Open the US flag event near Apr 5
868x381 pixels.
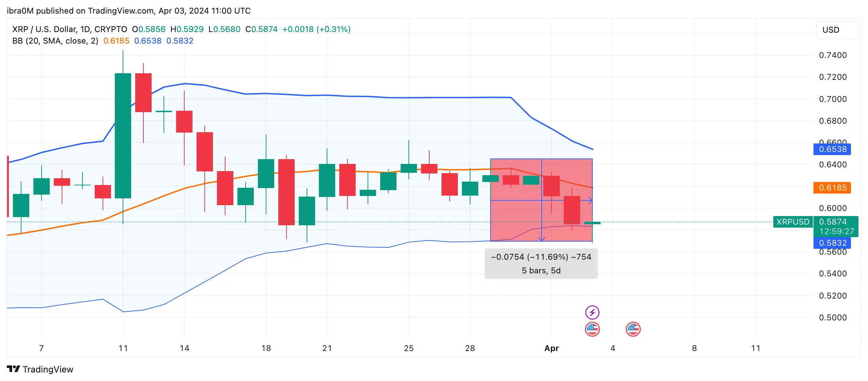(x=633, y=329)
